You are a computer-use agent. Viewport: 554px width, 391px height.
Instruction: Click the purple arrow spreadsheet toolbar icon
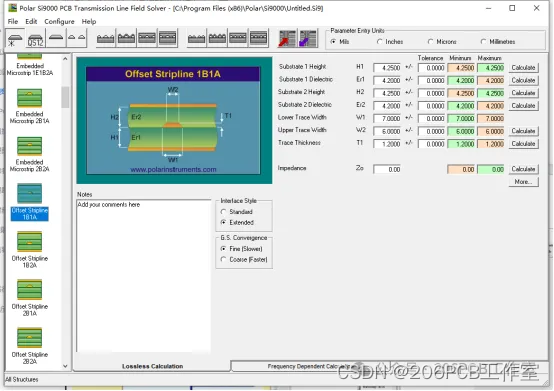(x=308, y=38)
